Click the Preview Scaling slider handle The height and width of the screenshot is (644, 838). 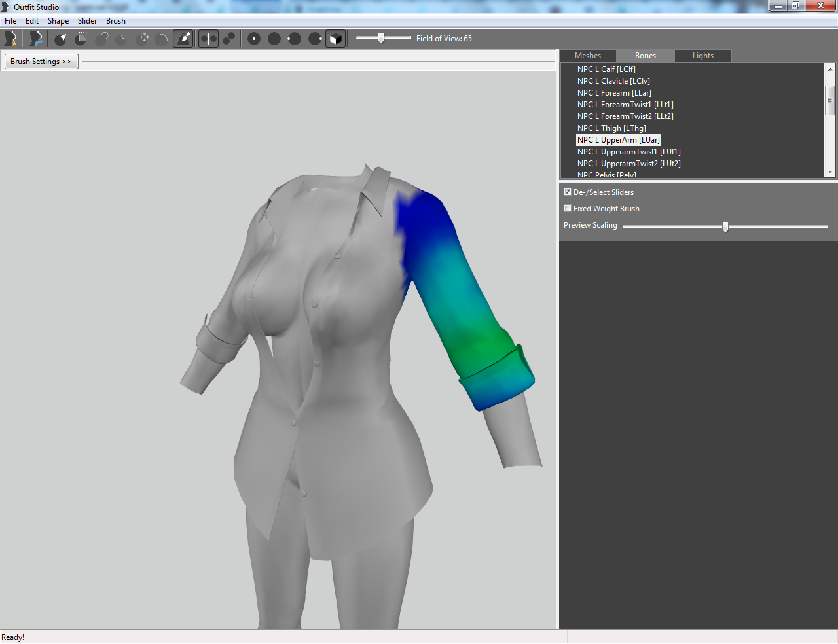pyautogui.click(x=725, y=226)
